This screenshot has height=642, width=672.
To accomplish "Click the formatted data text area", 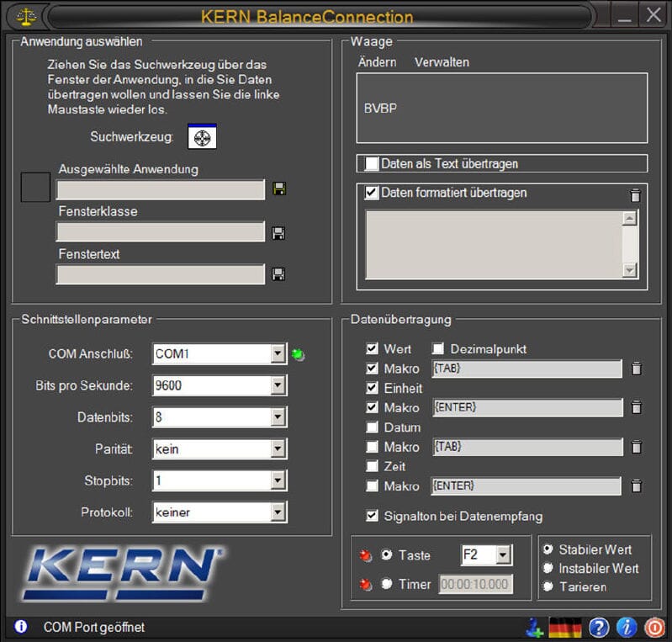I will pos(494,245).
